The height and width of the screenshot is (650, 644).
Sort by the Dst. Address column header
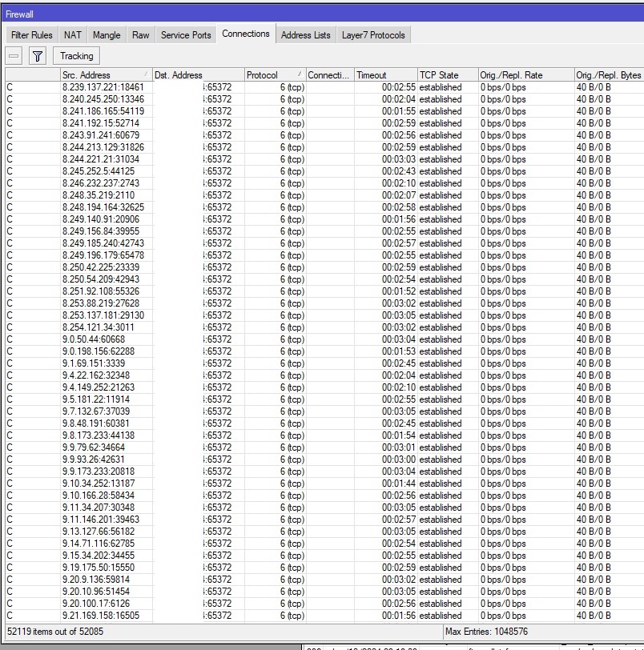(198, 75)
